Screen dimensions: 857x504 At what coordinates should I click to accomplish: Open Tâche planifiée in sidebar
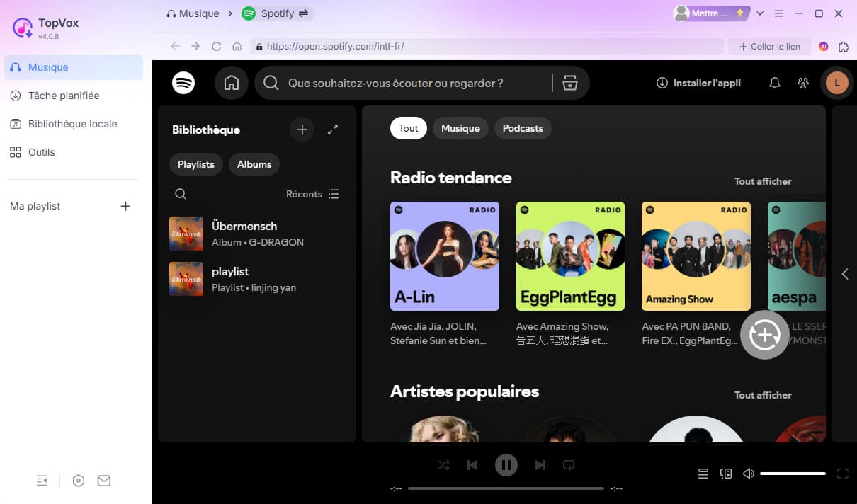74,96
